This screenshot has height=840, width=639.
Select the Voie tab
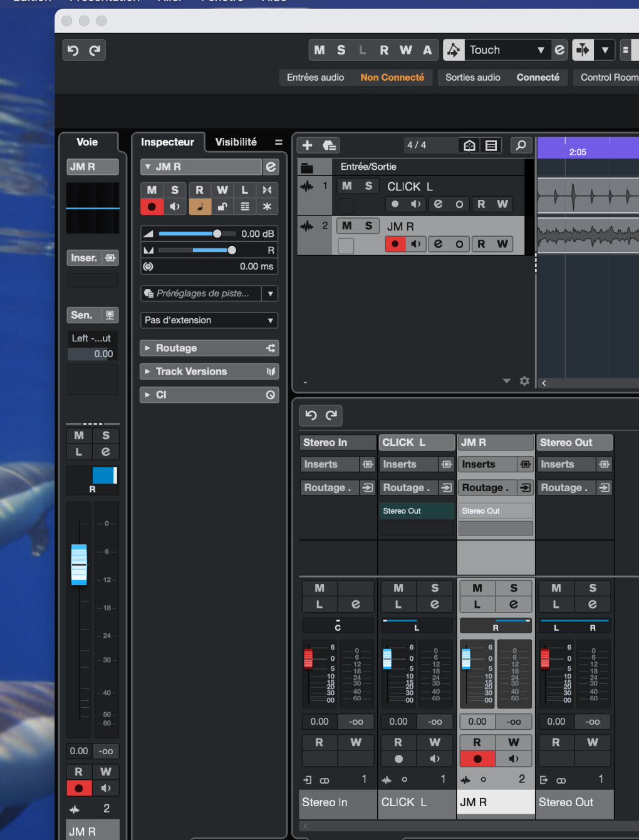pyautogui.click(x=86, y=142)
